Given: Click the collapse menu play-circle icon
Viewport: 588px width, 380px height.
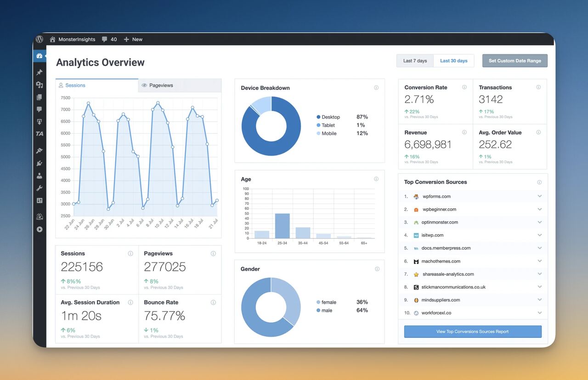Looking at the screenshot, I should coord(40,229).
